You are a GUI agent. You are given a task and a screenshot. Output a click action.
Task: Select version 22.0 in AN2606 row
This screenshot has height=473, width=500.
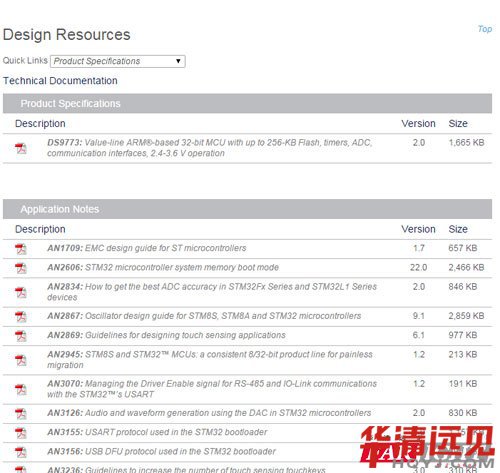[x=419, y=267]
